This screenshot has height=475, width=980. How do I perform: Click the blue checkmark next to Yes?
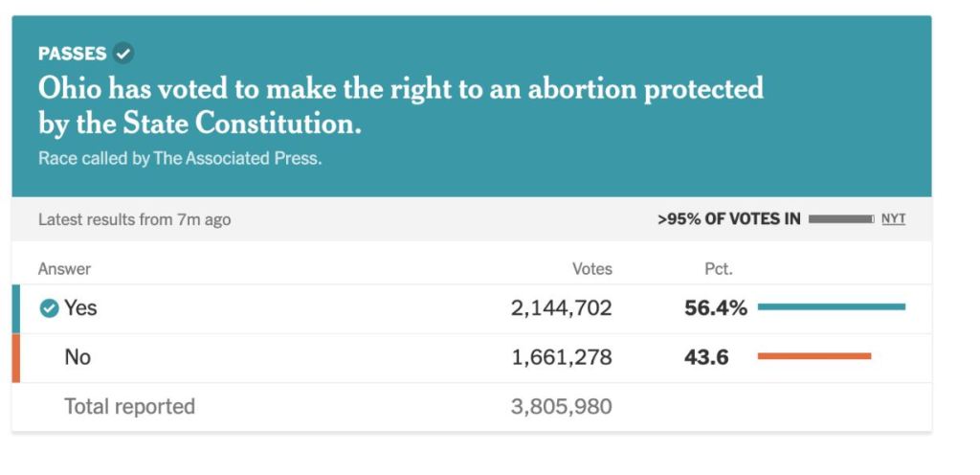tap(49, 308)
